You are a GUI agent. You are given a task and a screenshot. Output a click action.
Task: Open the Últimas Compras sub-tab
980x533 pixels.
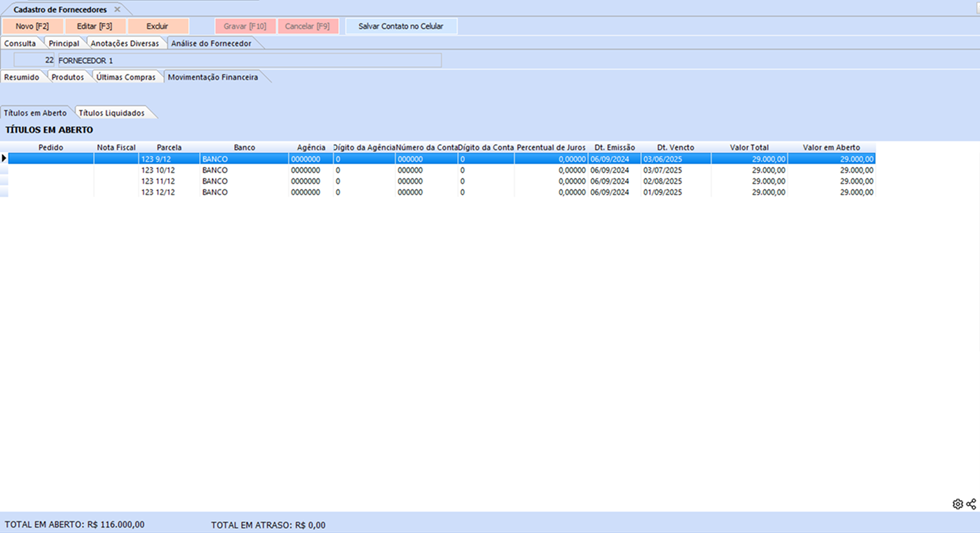tap(126, 77)
